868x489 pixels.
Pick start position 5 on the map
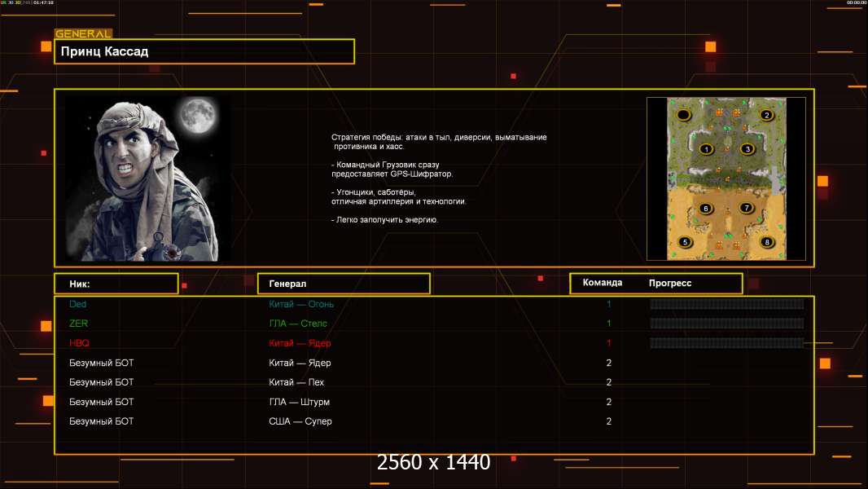[x=685, y=242]
